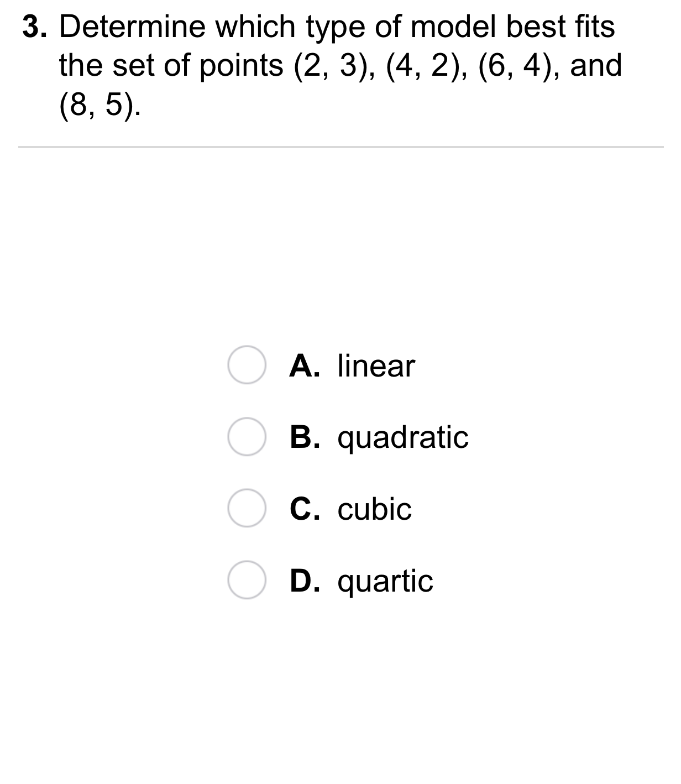Screen dimensions: 681x784
Task: Click the "cubic" answer text
Action: point(374,509)
